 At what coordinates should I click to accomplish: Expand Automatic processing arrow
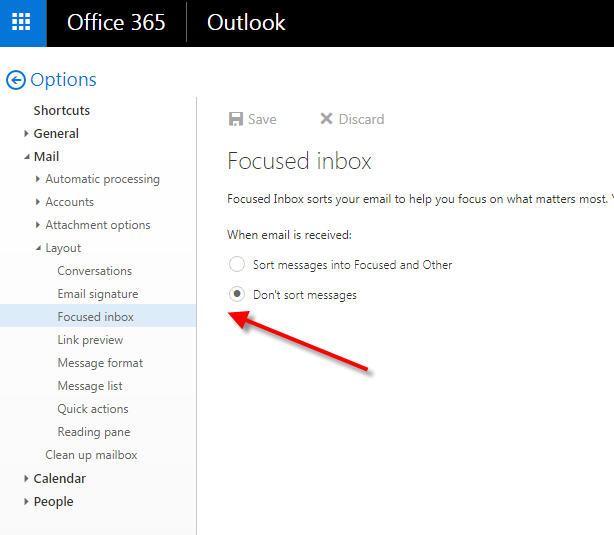coord(38,179)
